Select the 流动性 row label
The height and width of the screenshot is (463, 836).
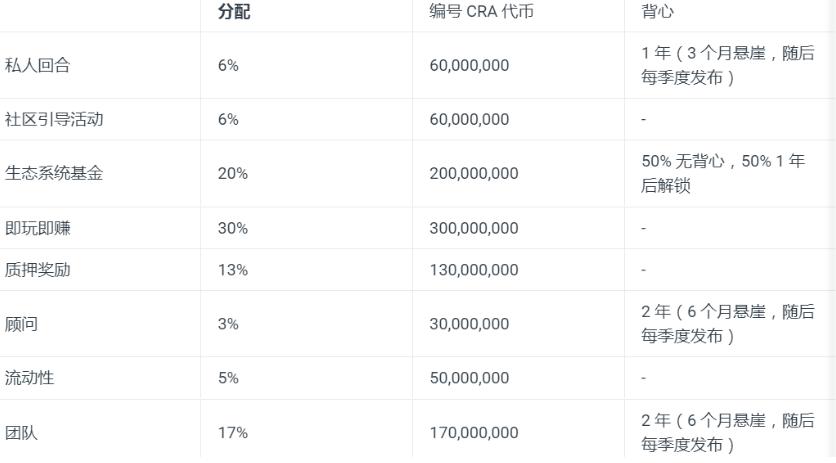pos(29,378)
